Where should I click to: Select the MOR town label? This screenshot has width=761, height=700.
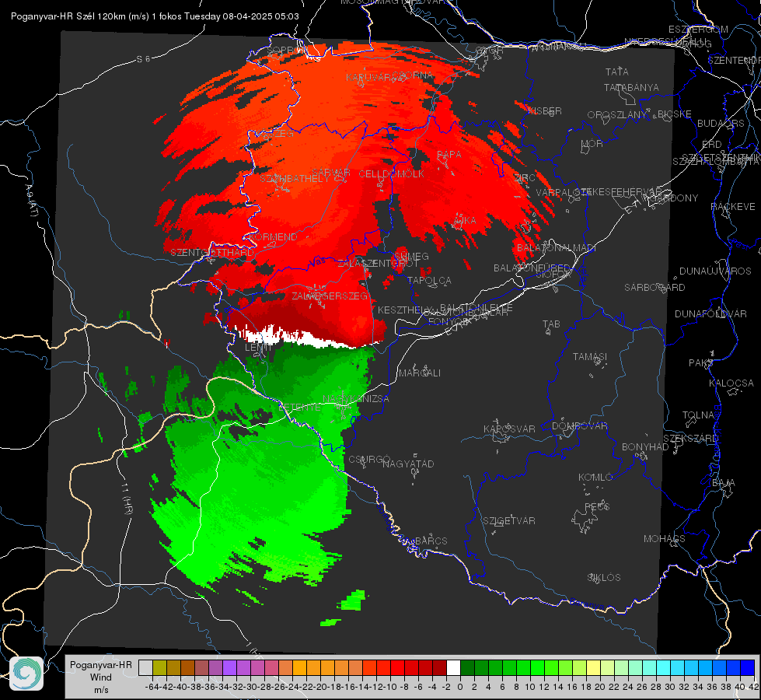(592, 144)
